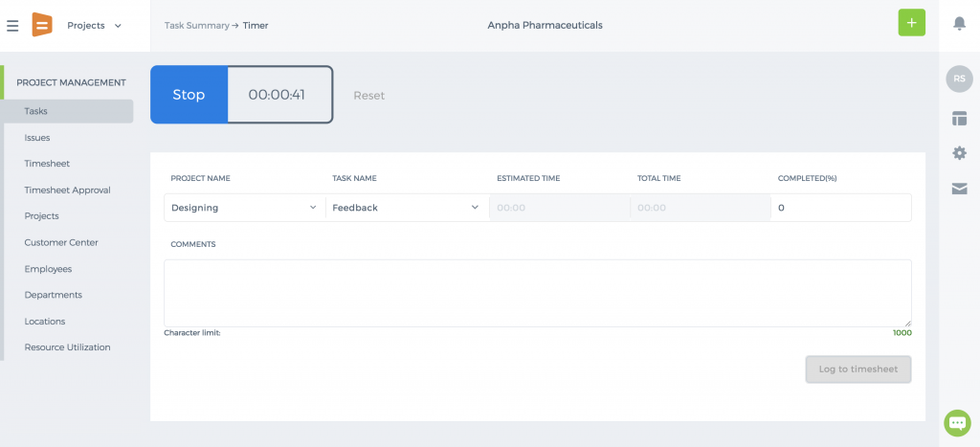The width and height of the screenshot is (980, 447).
Task: Open the Project Name dropdown showing Designing
Action: (x=245, y=208)
